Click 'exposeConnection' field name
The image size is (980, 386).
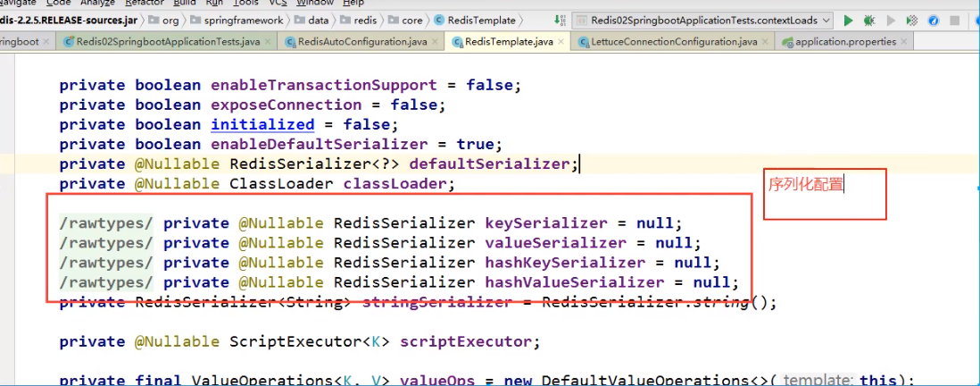[287, 105]
